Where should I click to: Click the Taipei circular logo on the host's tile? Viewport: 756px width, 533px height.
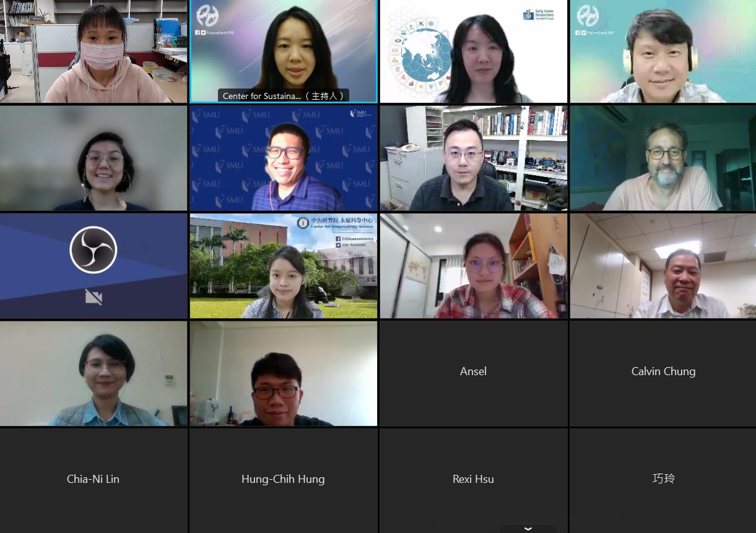[x=207, y=15]
